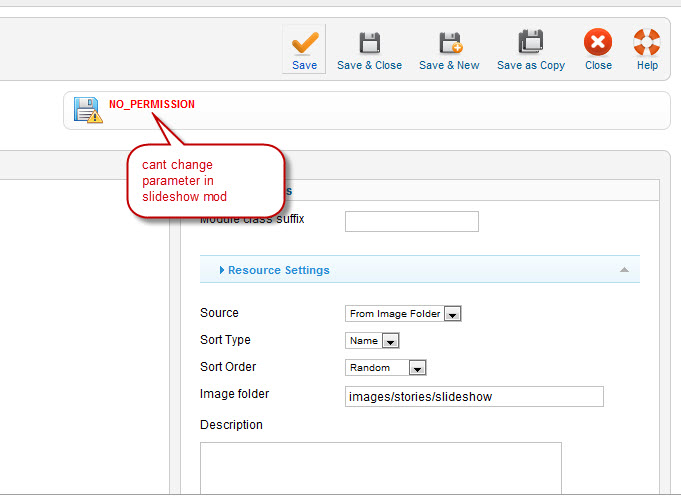Click the small triangle before Resource Settings
Screen dimensions: 681x496
pos(222,270)
